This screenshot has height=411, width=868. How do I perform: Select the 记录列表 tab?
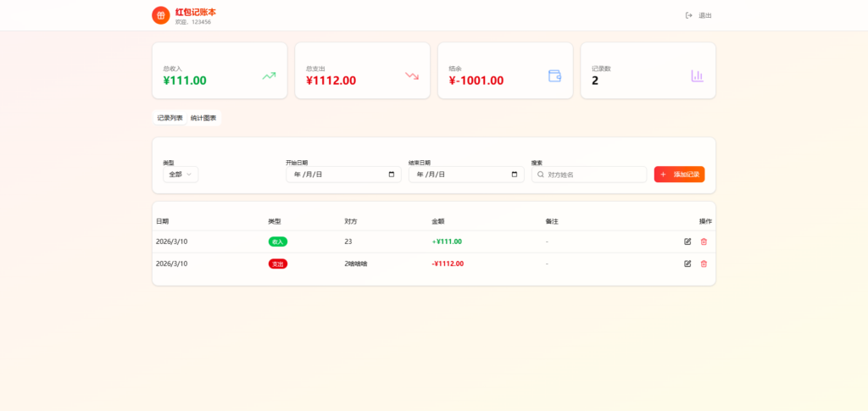pyautogui.click(x=170, y=118)
